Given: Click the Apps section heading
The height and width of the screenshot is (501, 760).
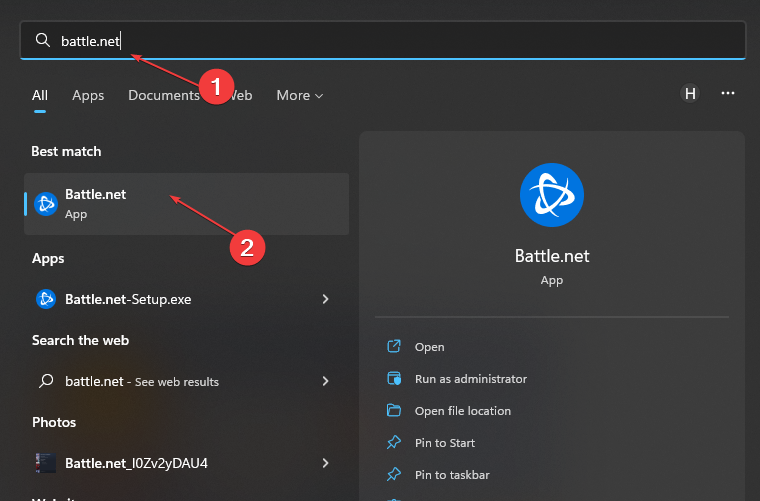Looking at the screenshot, I should pyautogui.click(x=48, y=258).
